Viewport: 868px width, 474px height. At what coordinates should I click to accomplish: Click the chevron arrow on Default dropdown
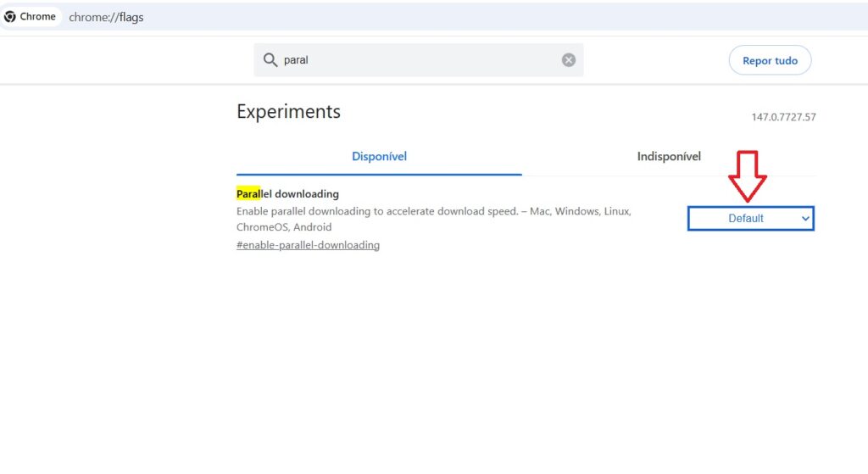805,219
